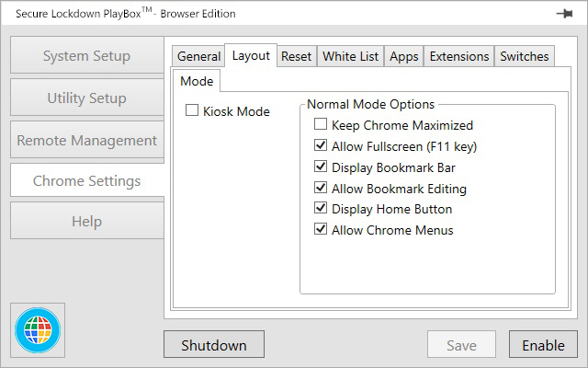Viewport: 588px width, 368px height.
Task: Toggle Display Bookmark Bar checkbox
Action: (x=321, y=166)
